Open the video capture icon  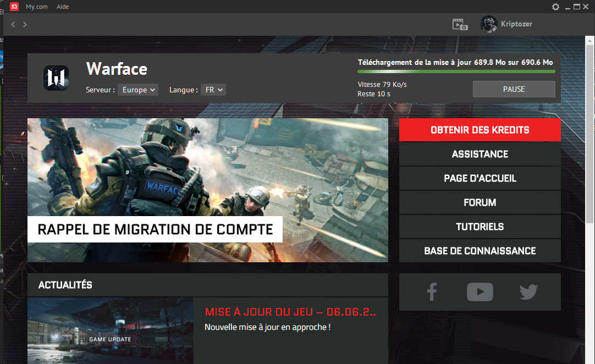coord(460,24)
